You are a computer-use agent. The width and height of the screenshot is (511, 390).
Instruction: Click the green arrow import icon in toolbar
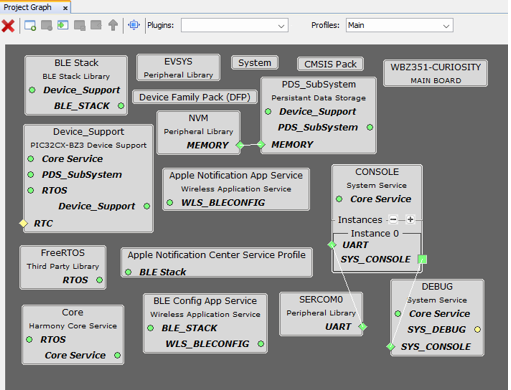(x=63, y=25)
